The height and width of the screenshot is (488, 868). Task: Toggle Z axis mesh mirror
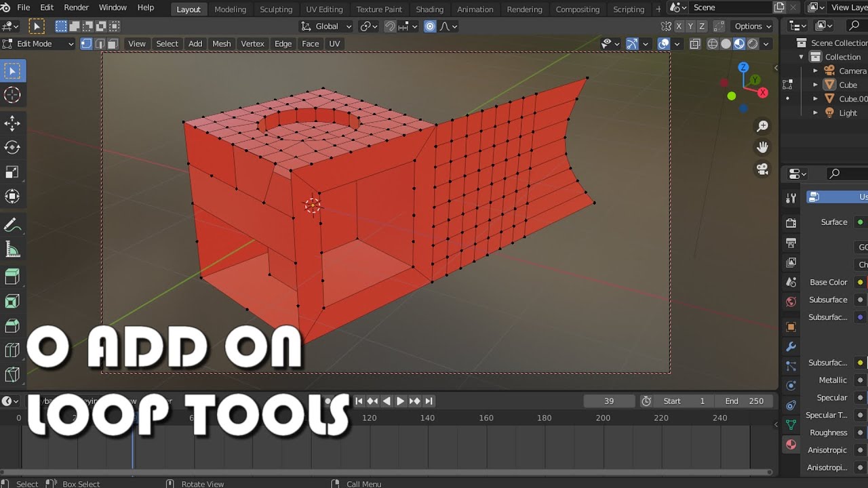(x=702, y=26)
